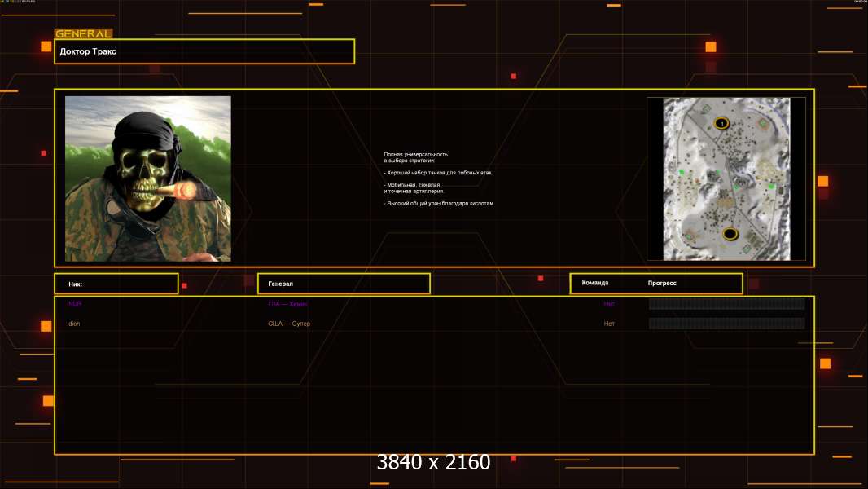Click the snowy map preview thumbnail
This screenshot has height=489, width=868.
pyautogui.click(x=726, y=178)
